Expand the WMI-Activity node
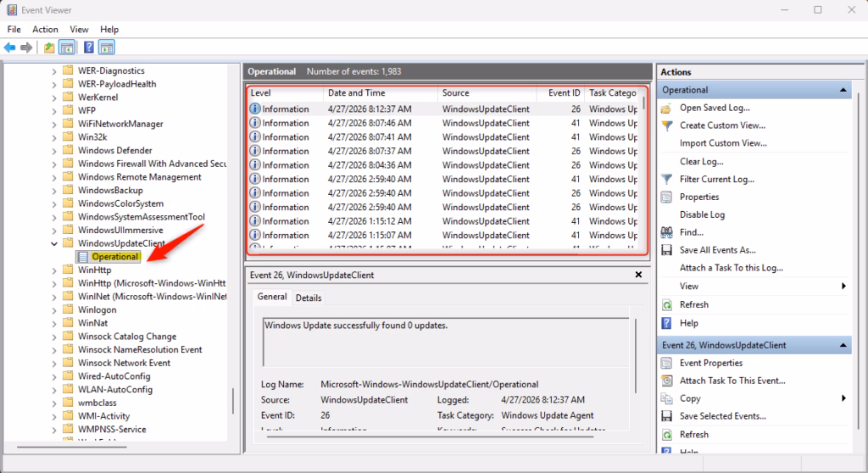The height and width of the screenshot is (473, 868). click(x=53, y=416)
